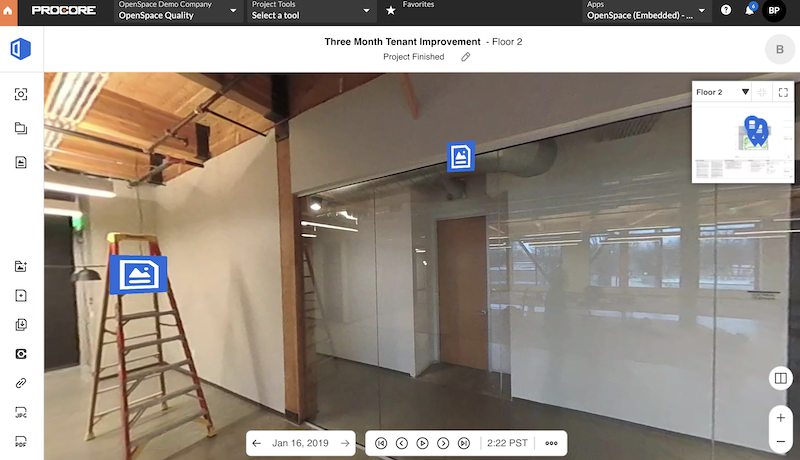The height and width of the screenshot is (460, 800).
Task: Click the link icon in left sidebar
Action: [21, 383]
